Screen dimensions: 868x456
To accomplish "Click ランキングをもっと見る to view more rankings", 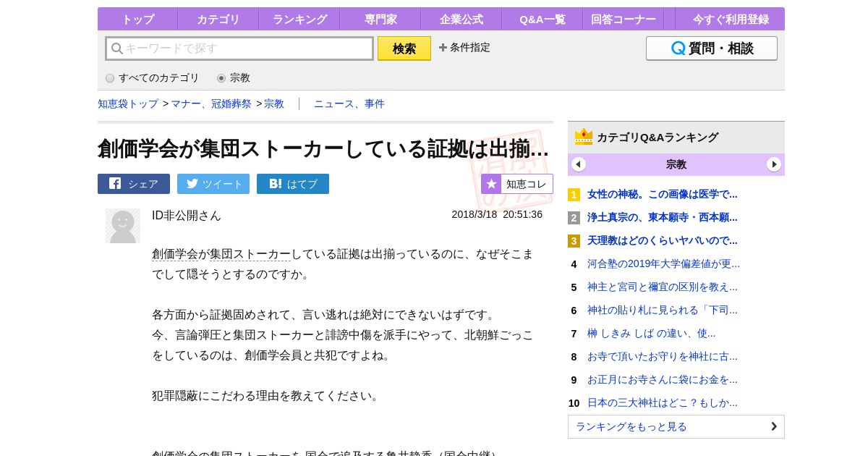I will pos(676,426).
